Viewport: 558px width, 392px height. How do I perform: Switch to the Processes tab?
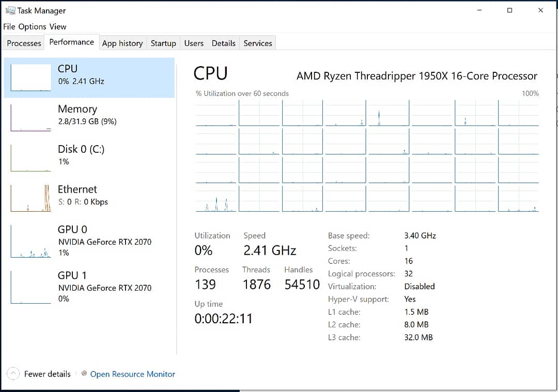(x=24, y=43)
